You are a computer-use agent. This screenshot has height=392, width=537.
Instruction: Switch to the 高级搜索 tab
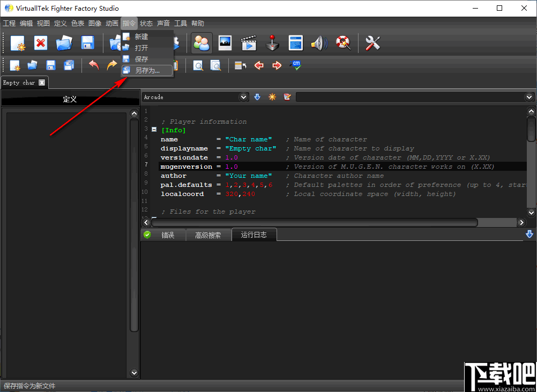(208, 235)
